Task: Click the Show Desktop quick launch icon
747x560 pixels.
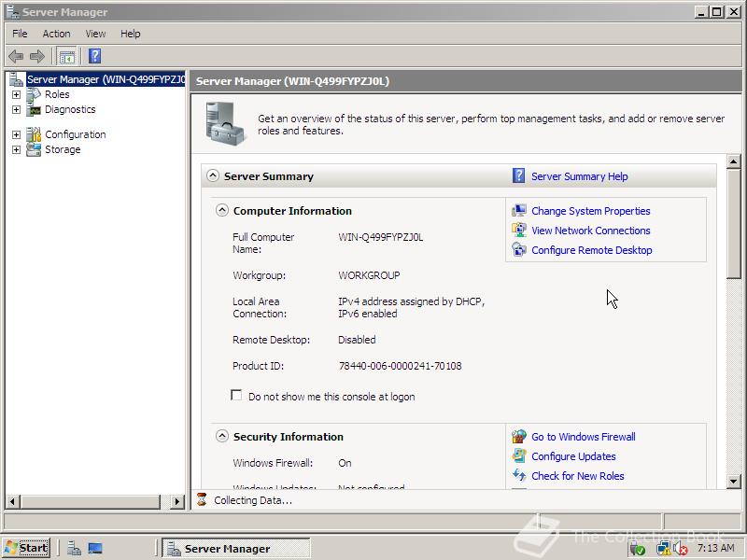Action: pos(95,548)
